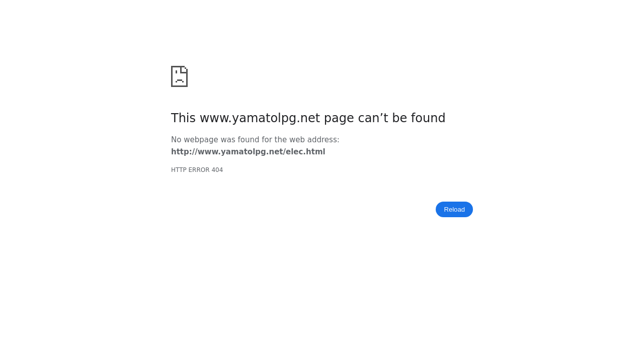Click "www.yamatolpg.net" in the heading
Screen dimensions: 644x362
tap(260, 118)
